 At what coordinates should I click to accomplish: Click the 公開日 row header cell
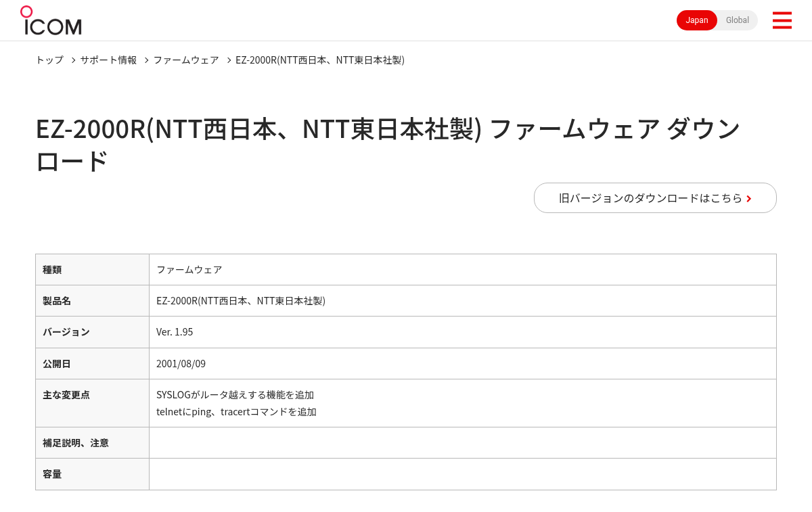point(92,364)
